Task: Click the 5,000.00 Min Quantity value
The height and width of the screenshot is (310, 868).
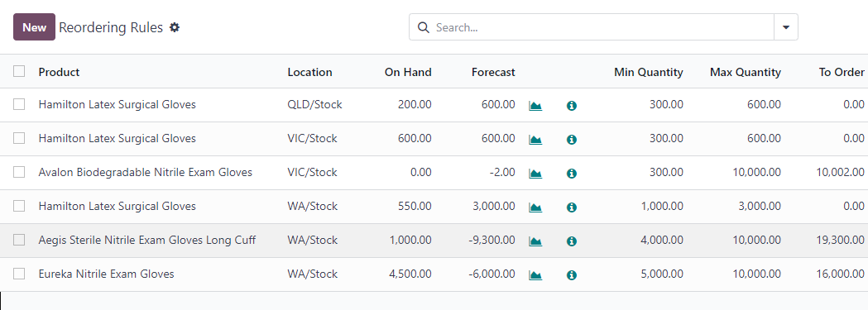Action: [x=663, y=274]
